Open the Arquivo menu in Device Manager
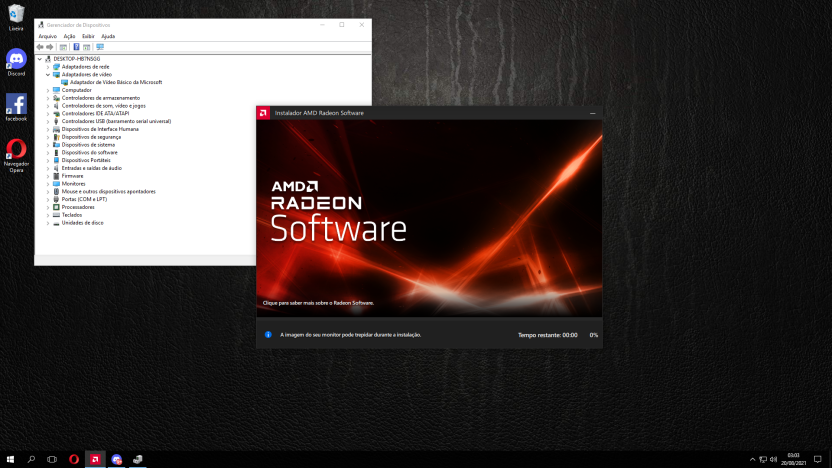The height and width of the screenshot is (468, 832). (x=47, y=36)
